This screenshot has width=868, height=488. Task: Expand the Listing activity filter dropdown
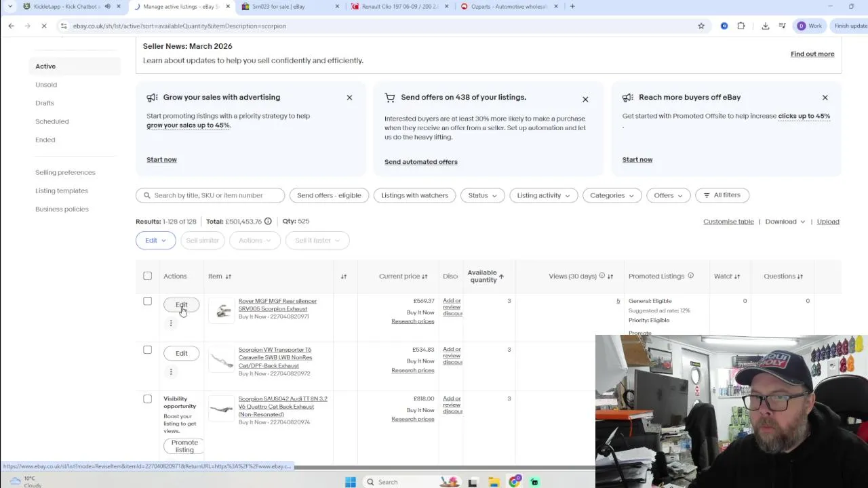point(543,195)
